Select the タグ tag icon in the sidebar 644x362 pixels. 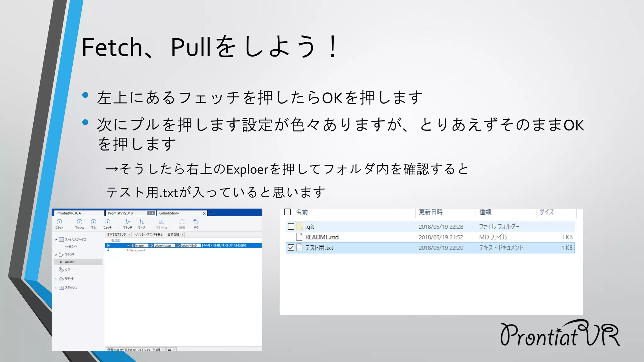tap(61, 270)
